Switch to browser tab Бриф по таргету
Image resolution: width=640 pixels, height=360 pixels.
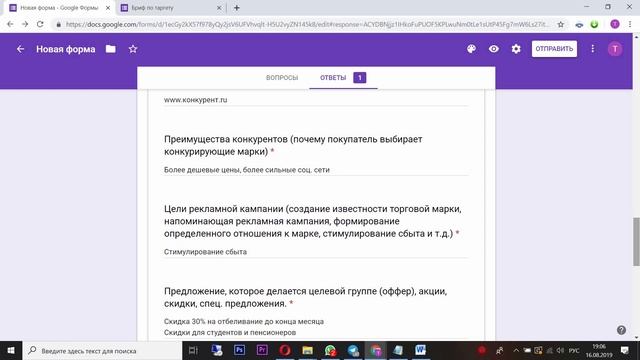click(x=171, y=8)
